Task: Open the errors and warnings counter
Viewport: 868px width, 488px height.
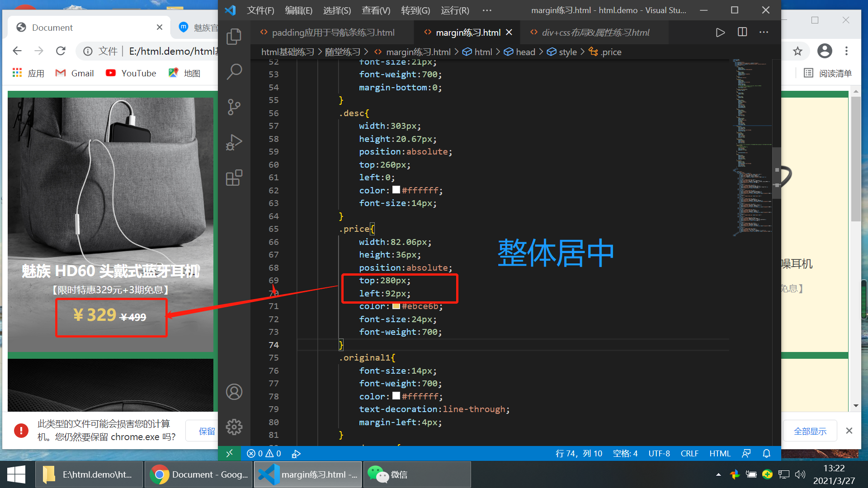Action: [264, 453]
